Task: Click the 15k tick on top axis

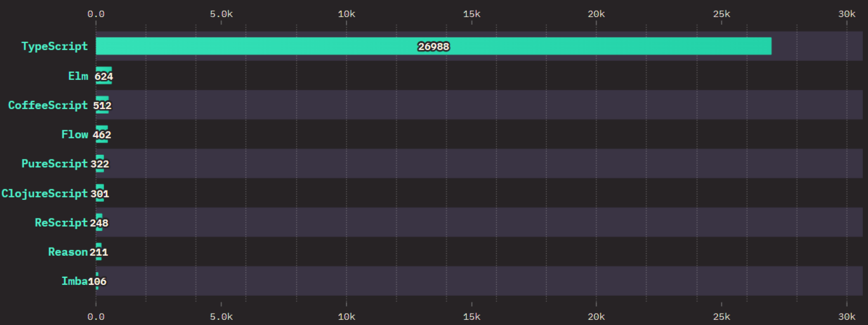Action: click(471, 14)
